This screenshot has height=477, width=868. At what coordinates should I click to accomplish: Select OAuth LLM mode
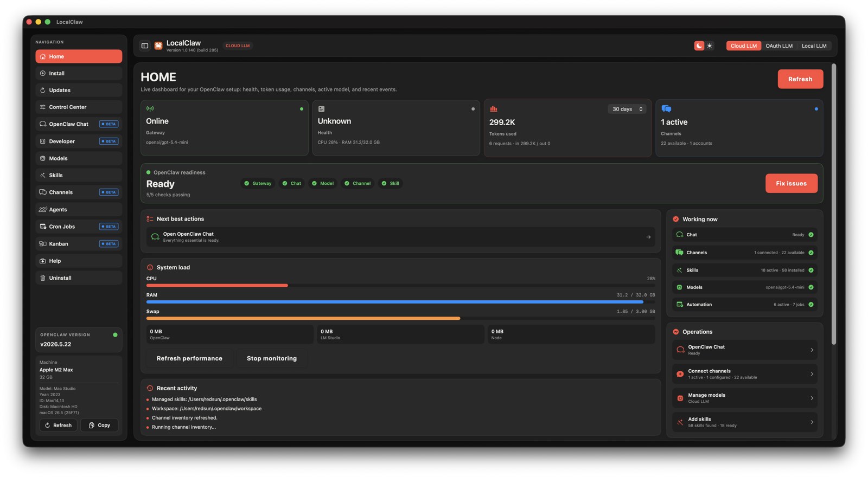779,46
